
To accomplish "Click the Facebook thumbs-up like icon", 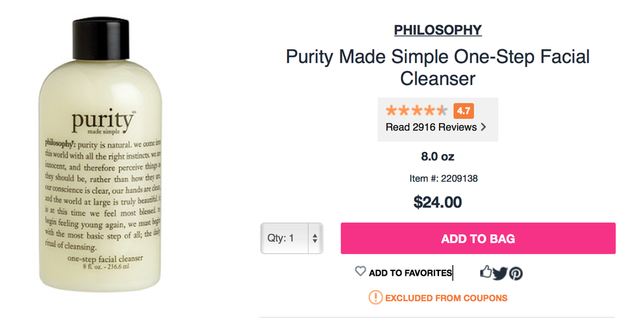I will click(x=486, y=272).
